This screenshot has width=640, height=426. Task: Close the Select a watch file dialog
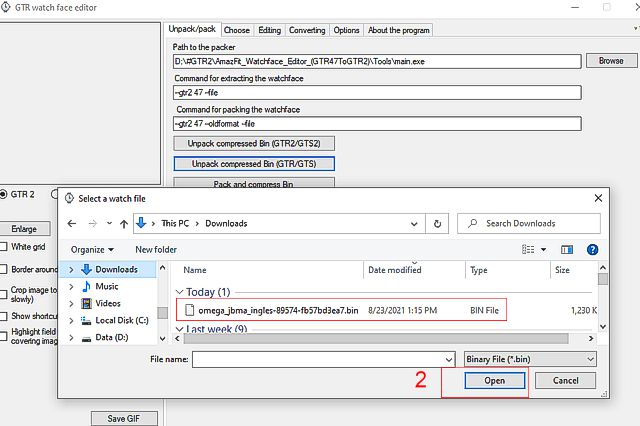click(x=598, y=198)
